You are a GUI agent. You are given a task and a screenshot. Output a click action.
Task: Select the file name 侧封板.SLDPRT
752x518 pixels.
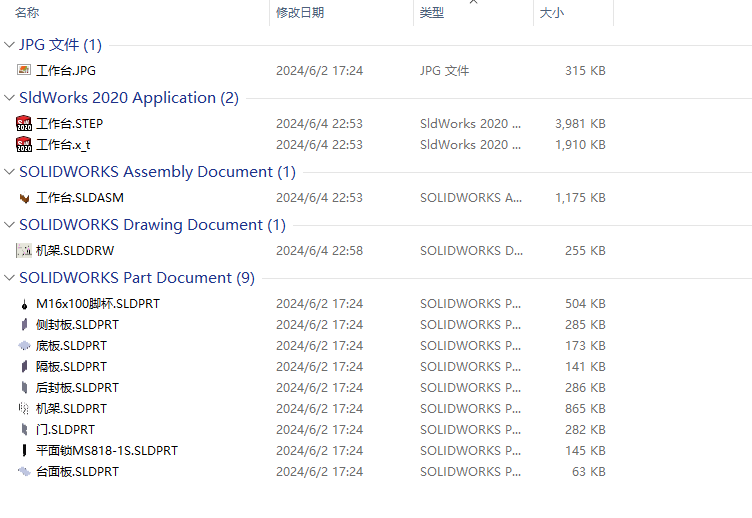(78, 325)
